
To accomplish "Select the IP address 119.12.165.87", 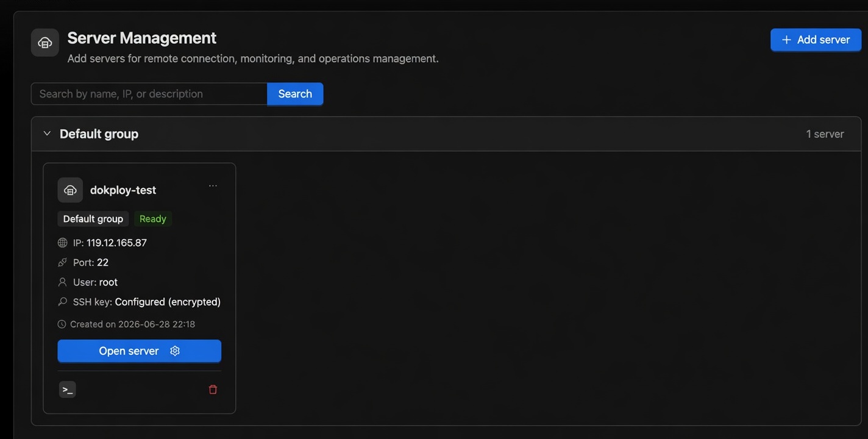I will 116,243.
